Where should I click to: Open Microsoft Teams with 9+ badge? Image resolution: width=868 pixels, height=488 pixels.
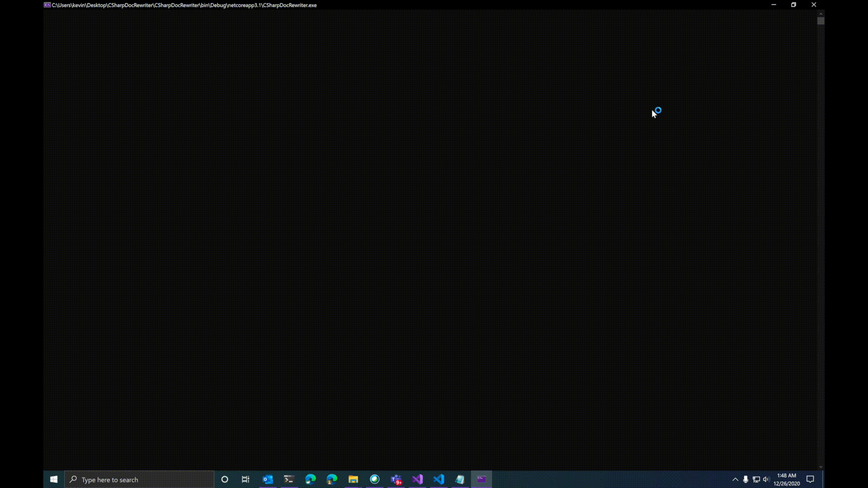396,479
